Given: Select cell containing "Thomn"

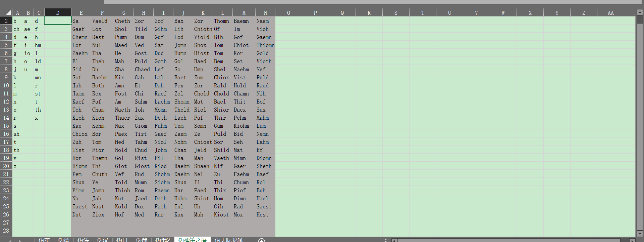Looking at the screenshot, I should click(x=223, y=21).
